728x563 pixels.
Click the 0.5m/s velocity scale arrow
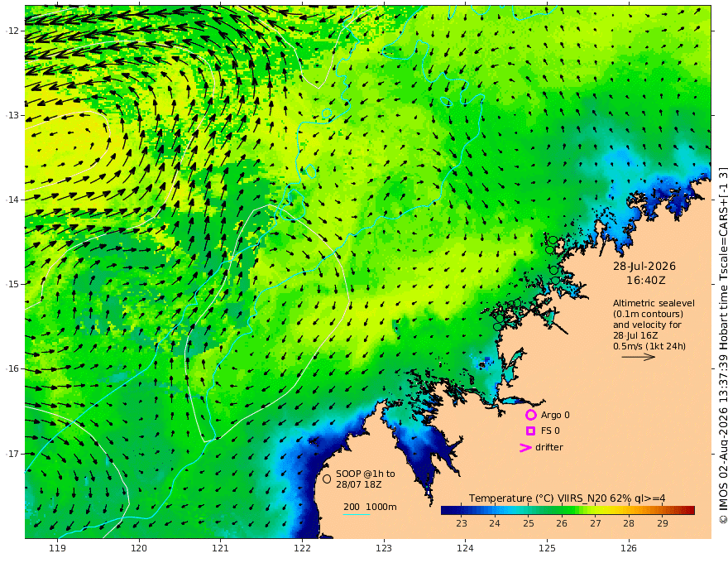[x=639, y=357]
